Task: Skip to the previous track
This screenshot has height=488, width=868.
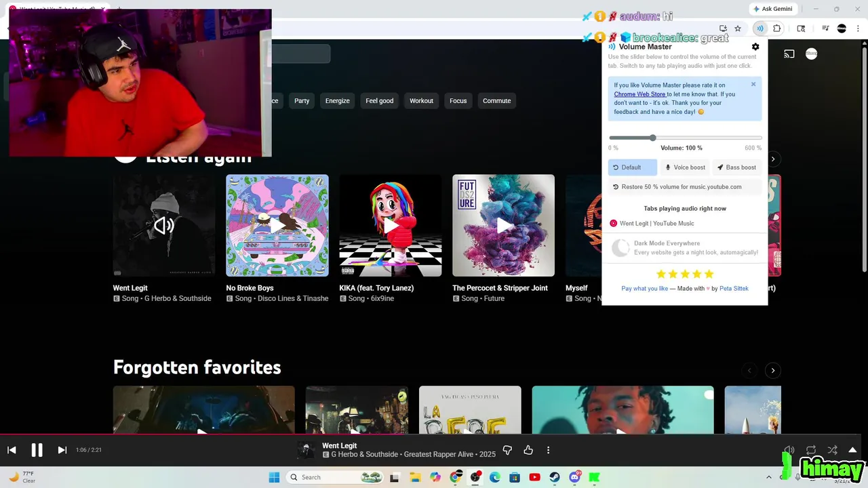Action: point(12,450)
